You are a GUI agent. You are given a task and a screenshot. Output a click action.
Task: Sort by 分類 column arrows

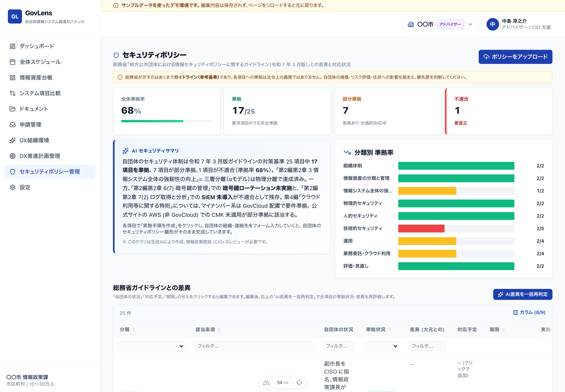[134, 330]
